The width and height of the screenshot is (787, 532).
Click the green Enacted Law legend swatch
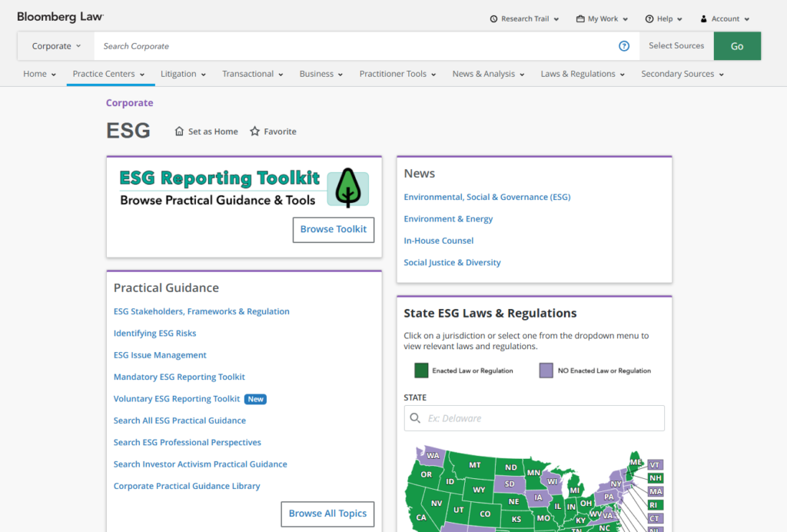point(421,371)
